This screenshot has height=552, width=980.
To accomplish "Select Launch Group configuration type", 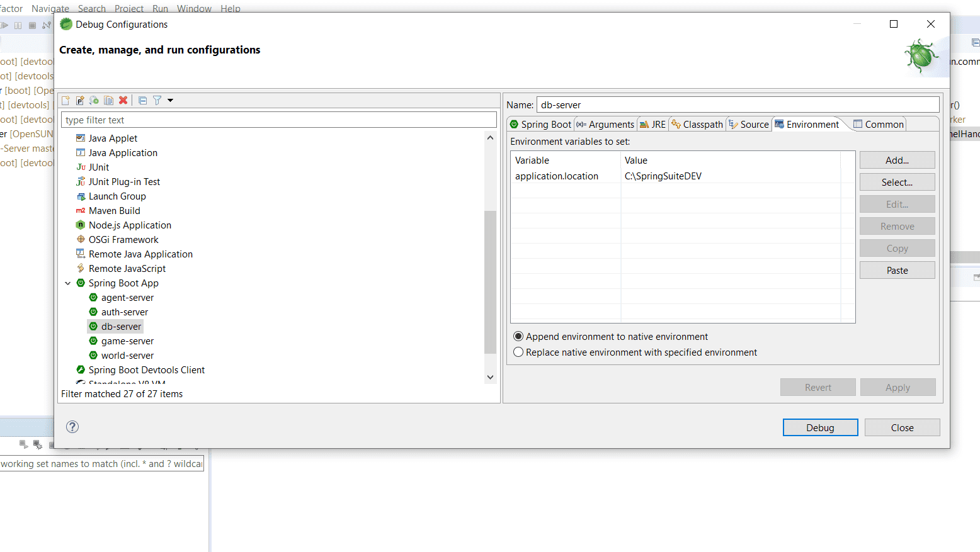I will coord(117,196).
